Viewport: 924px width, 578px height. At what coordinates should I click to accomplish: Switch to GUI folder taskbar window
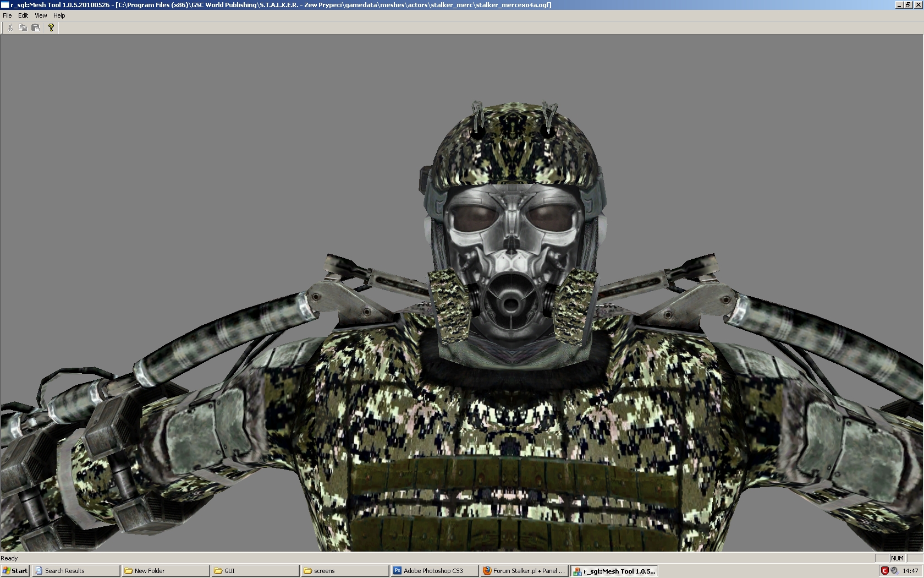pos(255,571)
